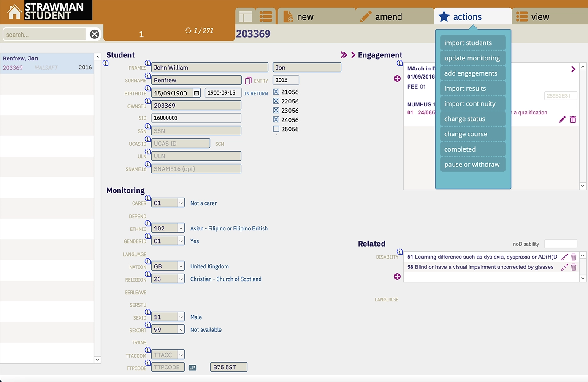Click import results in actions menu
The image size is (588, 382).
tap(473, 88)
